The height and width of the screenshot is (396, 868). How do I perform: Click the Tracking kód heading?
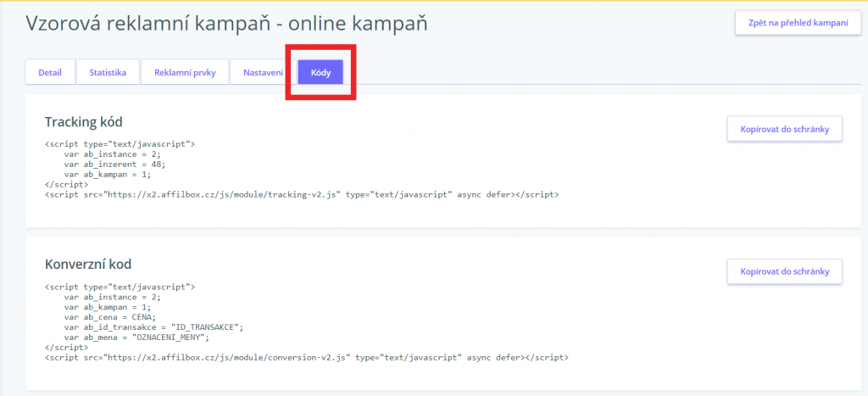84,122
